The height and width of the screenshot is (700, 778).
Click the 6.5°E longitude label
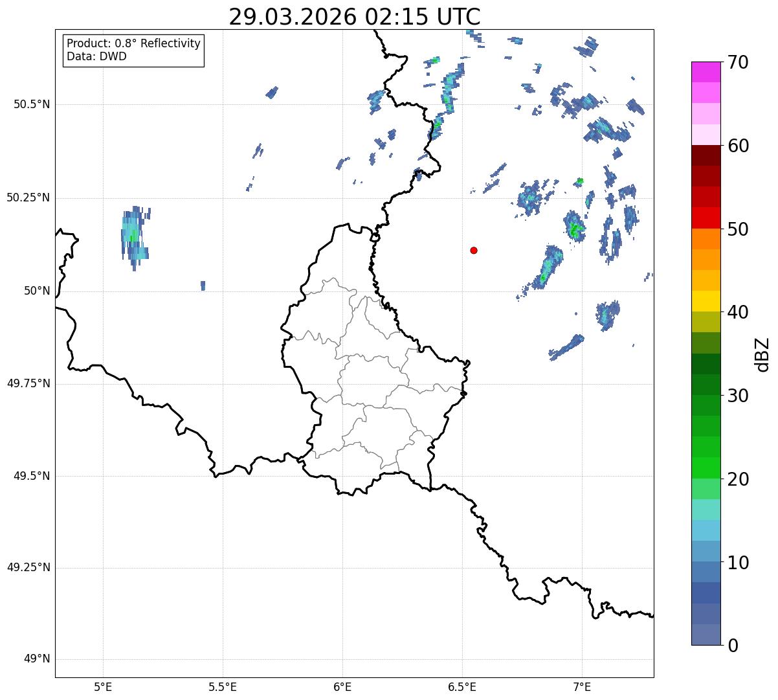coord(462,686)
